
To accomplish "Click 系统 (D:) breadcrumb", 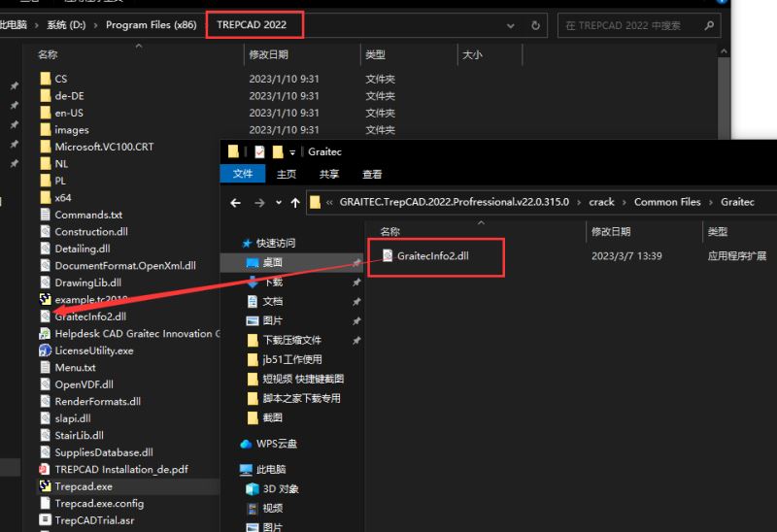I will pyautogui.click(x=66, y=25).
